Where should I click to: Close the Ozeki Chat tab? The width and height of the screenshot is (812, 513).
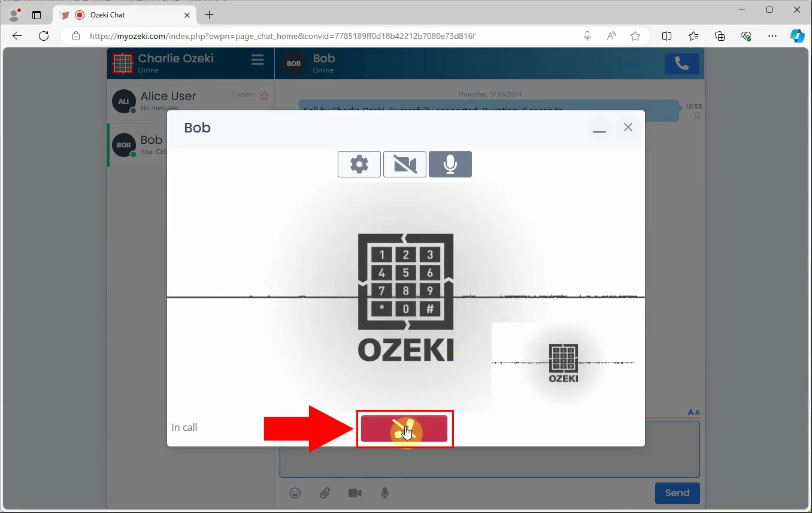click(x=187, y=15)
